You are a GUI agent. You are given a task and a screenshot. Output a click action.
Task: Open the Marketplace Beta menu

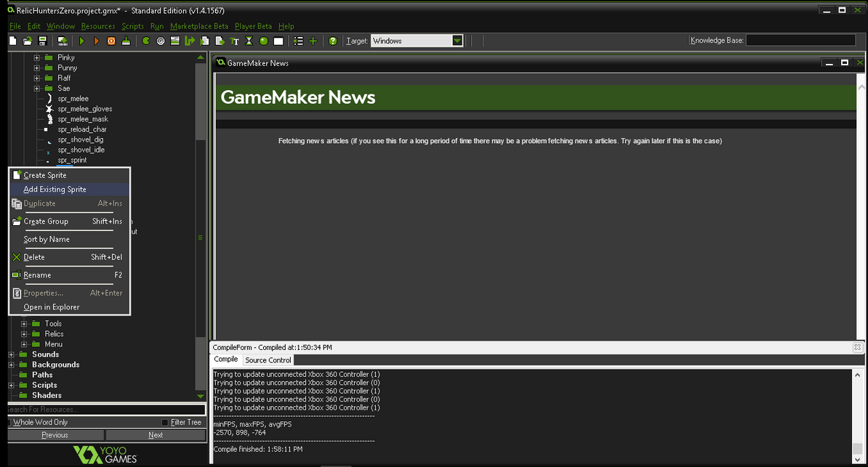point(199,26)
